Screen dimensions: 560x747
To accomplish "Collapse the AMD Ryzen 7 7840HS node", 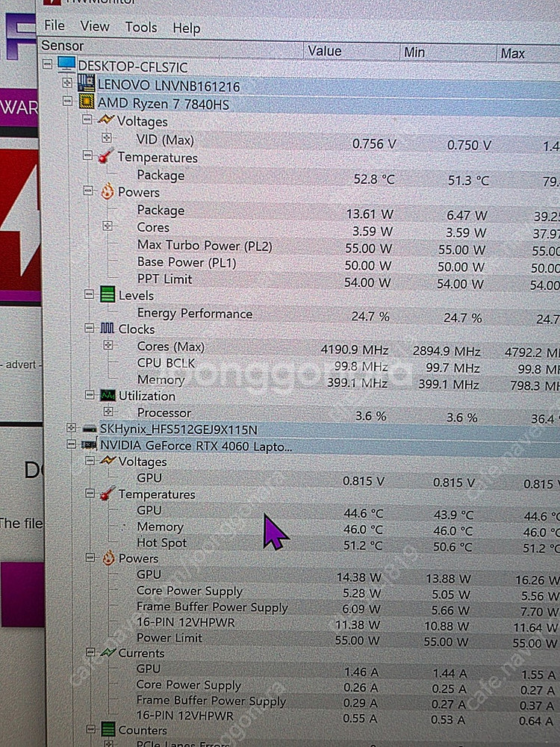I will [x=68, y=101].
